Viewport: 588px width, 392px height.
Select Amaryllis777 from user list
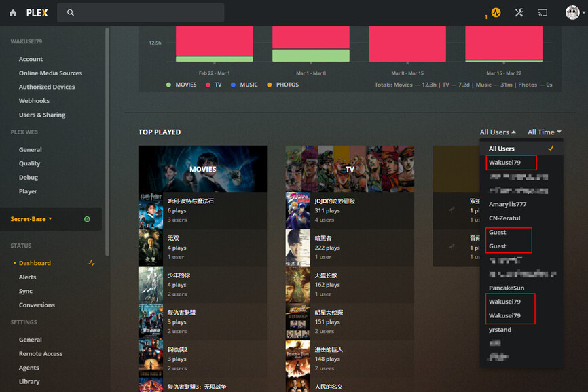point(521,204)
